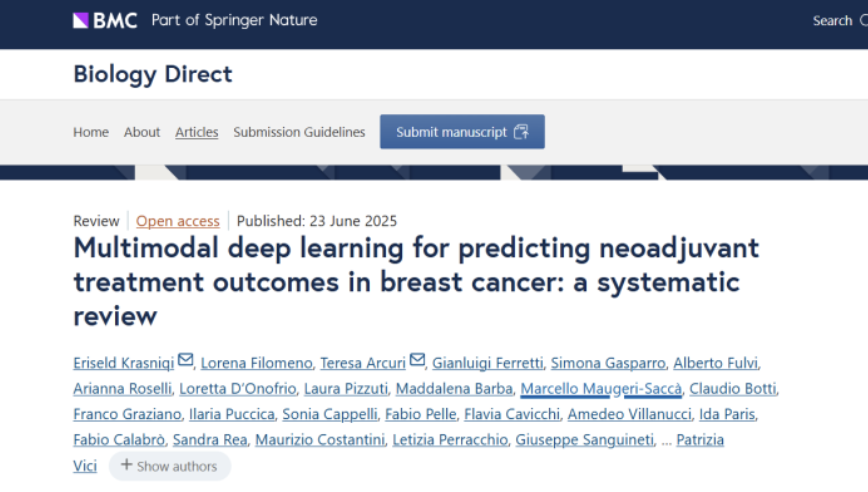Open author Patrizia Vici's link
Image resolution: width=868 pixels, height=492 pixels.
tap(700, 440)
